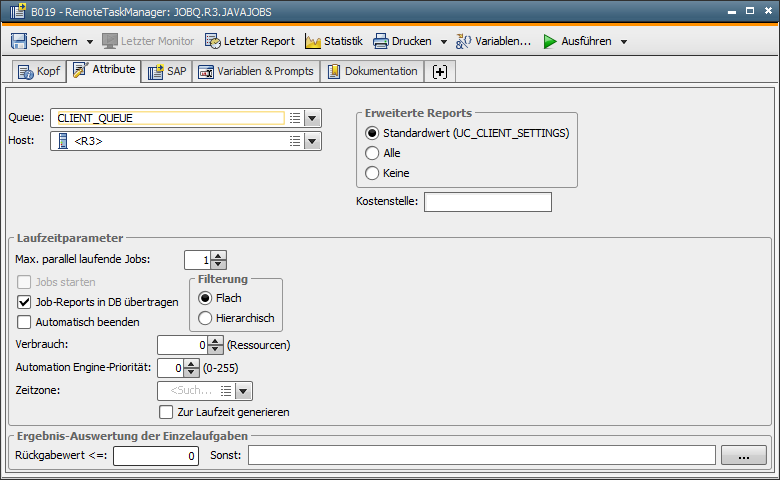
Task: Click the list icon in Queue field
Action: click(x=295, y=118)
